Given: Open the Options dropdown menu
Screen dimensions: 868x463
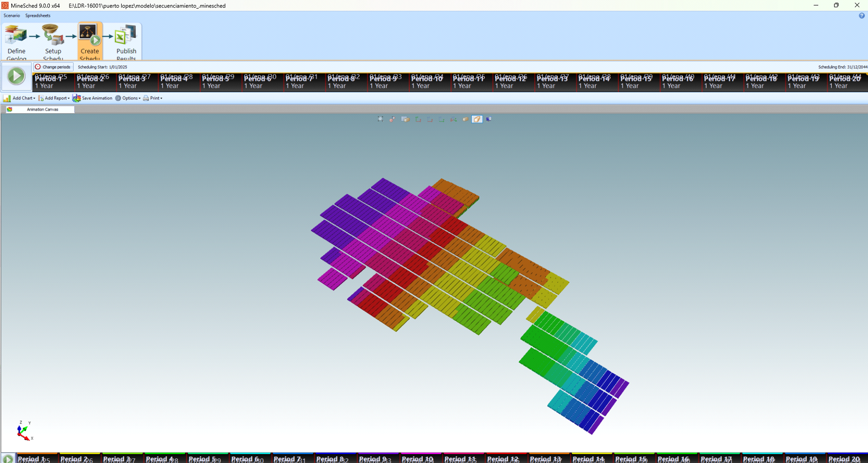Looking at the screenshot, I should click(128, 98).
